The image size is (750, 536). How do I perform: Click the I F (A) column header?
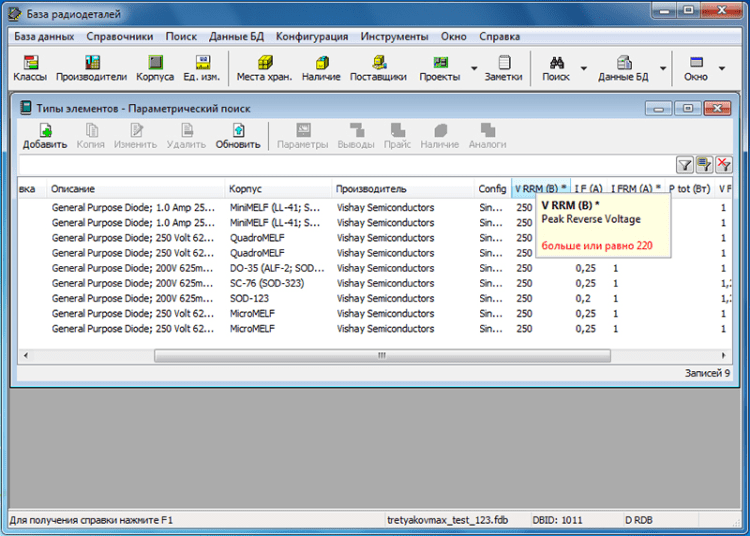click(x=588, y=189)
